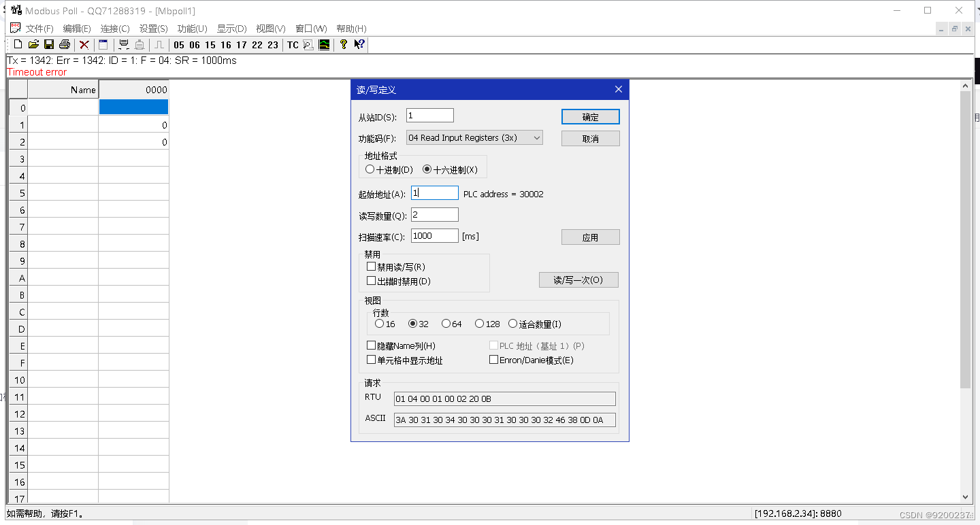
Task: Select 32 rows radio button
Action: click(419, 324)
